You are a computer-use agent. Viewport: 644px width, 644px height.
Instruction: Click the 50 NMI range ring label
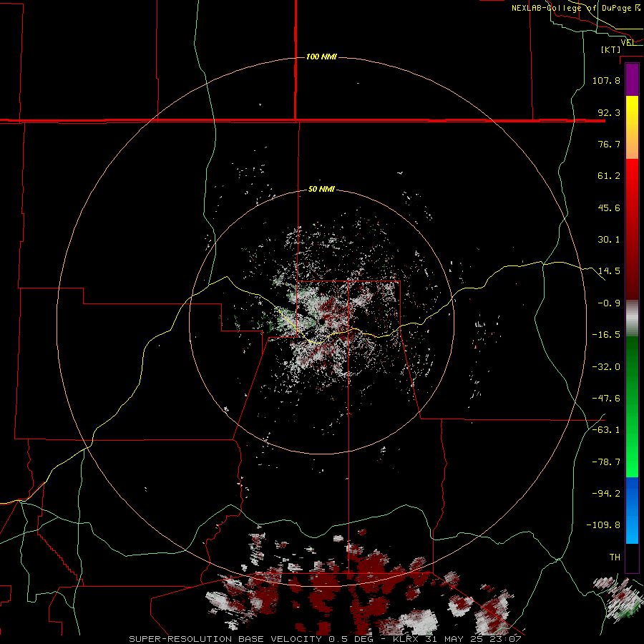(x=321, y=190)
